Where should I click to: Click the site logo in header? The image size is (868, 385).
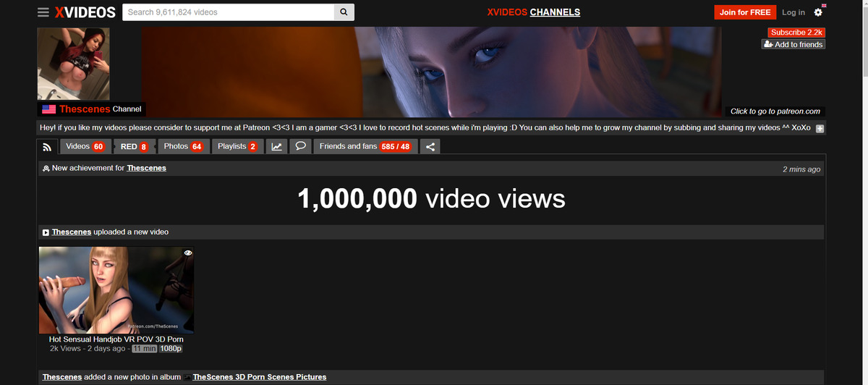pyautogui.click(x=85, y=12)
